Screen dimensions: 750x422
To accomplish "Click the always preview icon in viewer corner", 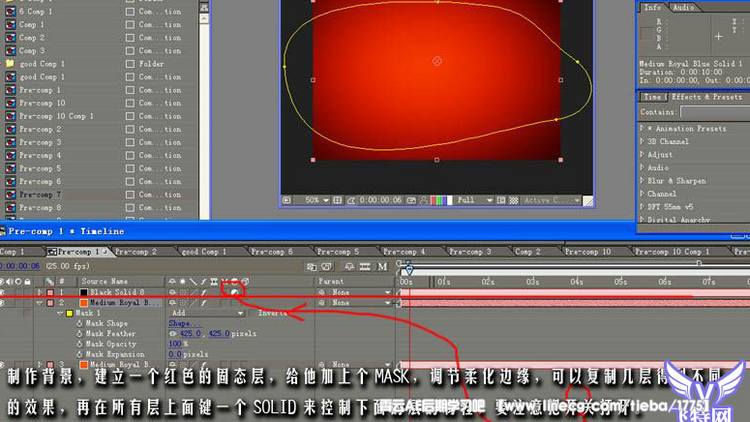I will tap(287, 200).
